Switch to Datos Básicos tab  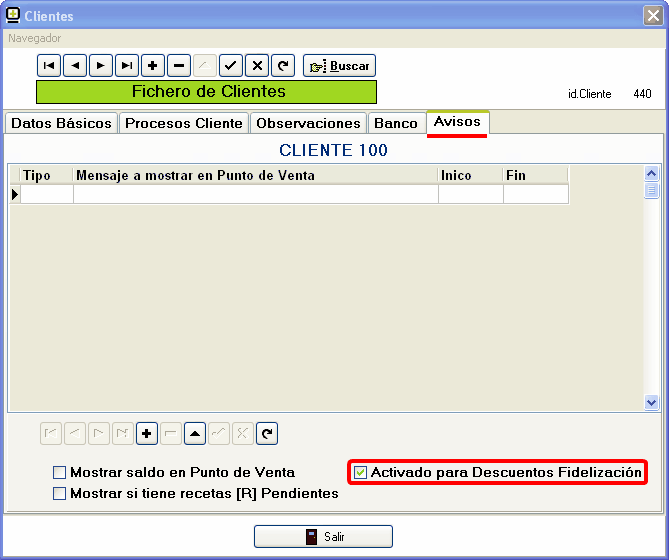pyautogui.click(x=60, y=123)
